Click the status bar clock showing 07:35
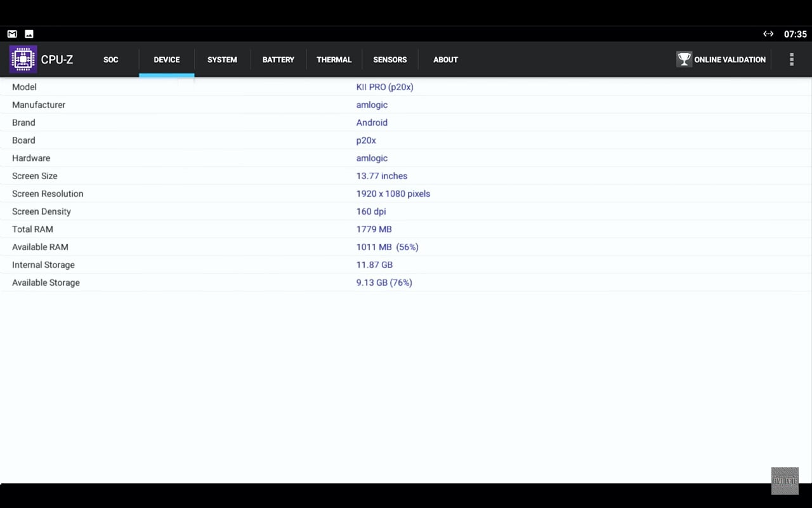Image resolution: width=812 pixels, height=508 pixels. coord(796,34)
